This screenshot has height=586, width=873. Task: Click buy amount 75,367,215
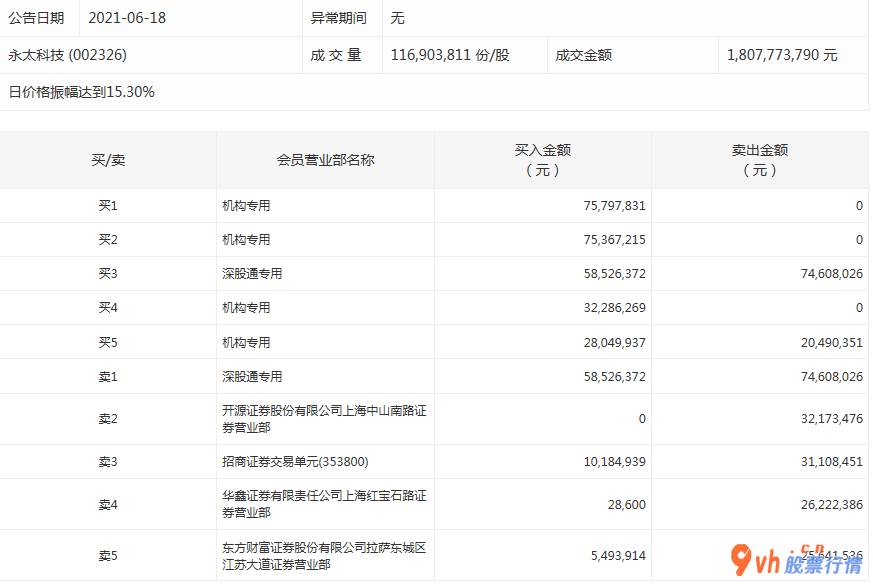(615, 239)
